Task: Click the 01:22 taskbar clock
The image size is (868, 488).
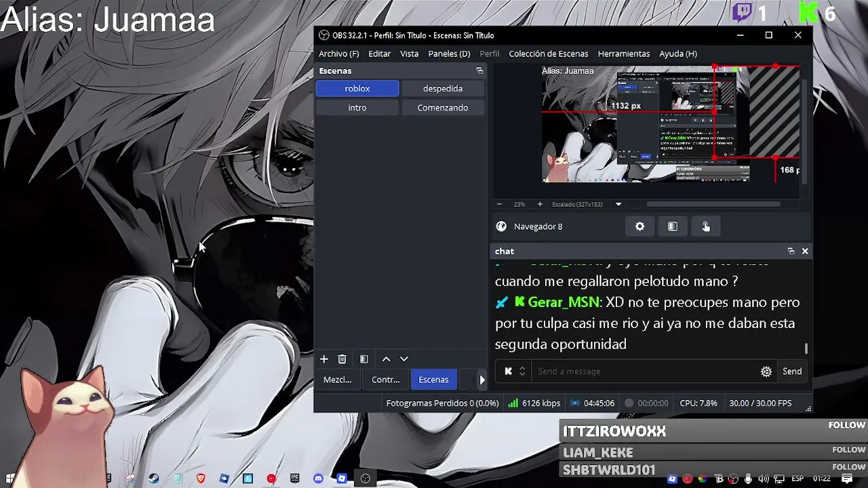Action: pos(821,479)
